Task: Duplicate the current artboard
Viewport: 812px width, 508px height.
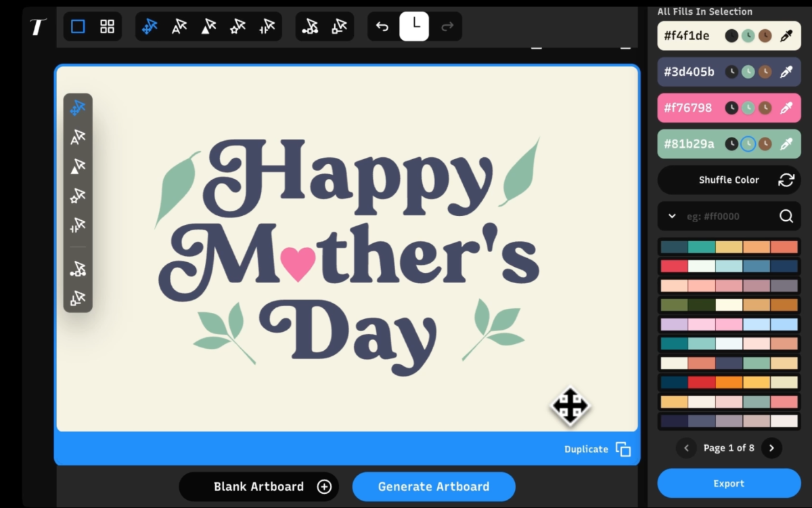Action: point(597,449)
